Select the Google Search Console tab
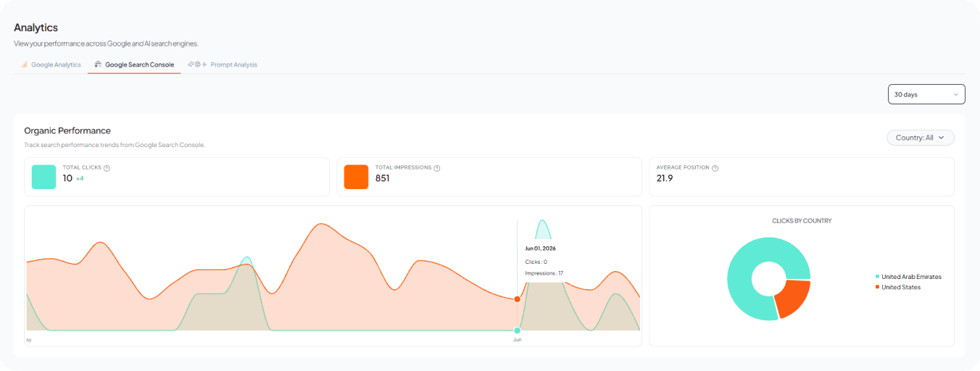The width and height of the screenshot is (980, 371). click(x=135, y=64)
